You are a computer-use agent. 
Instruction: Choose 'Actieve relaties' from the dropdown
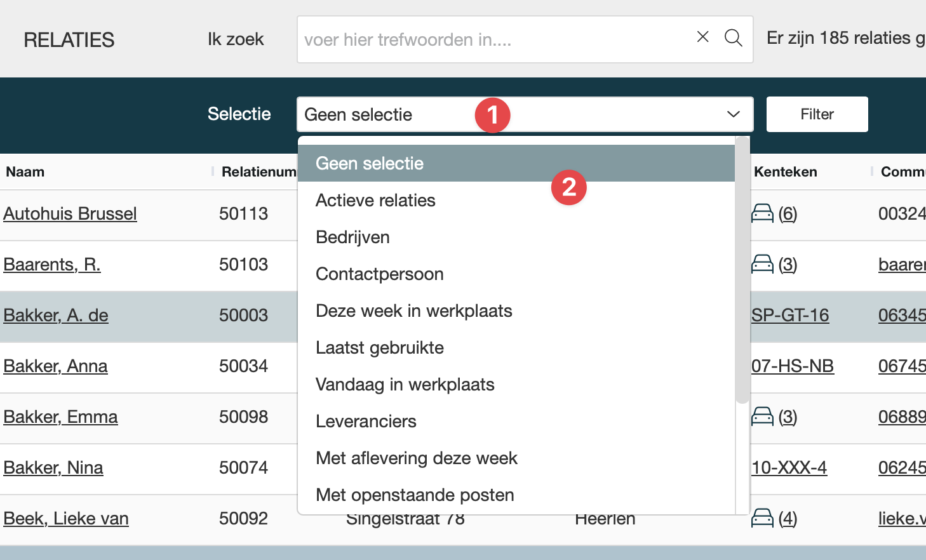point(375,201)
